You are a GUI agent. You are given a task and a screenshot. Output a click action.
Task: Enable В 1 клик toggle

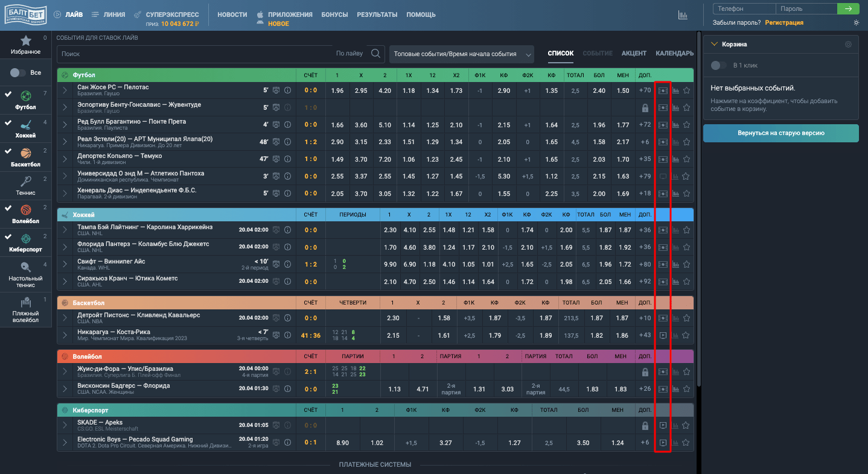pos(719,65)
